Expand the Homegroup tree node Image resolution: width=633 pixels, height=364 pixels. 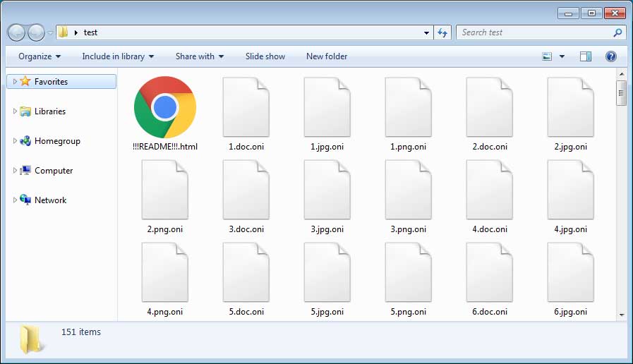click(x=15, y=141)
